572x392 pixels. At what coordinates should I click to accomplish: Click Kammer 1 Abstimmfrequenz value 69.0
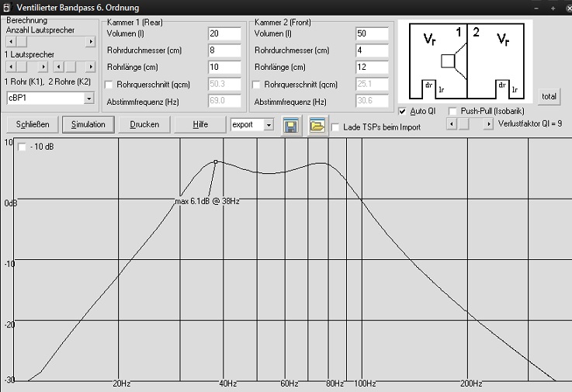pyautogui.click(x=224, y=101)
